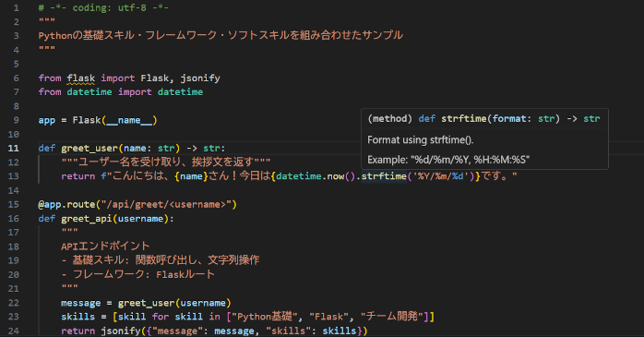Click the "/api/greet/<username>" route string
Viewport: 644px width, 337px height.
(166, 204)
